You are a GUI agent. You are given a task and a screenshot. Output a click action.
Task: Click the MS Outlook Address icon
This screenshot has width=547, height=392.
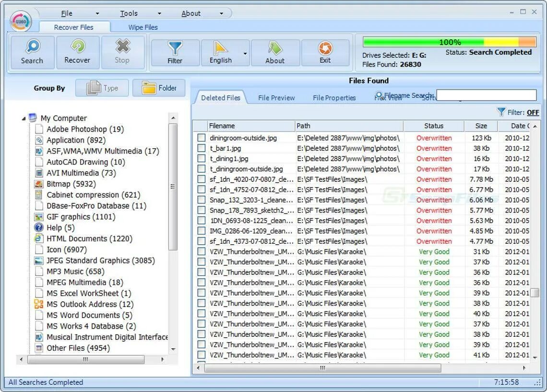[x=39, y=304]
